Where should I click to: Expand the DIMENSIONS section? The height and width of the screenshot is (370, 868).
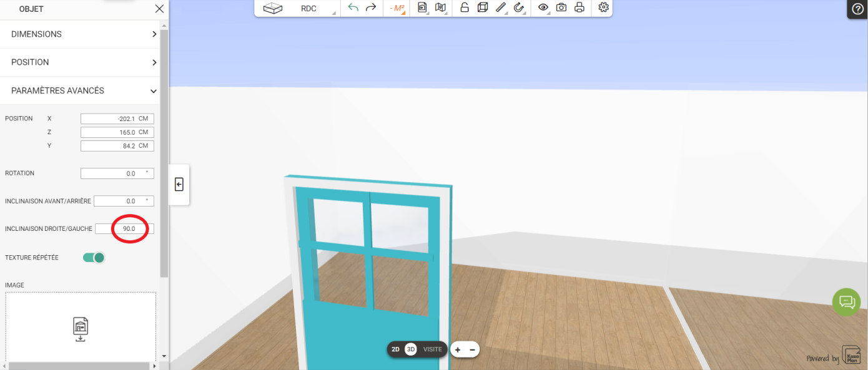pos(80,34)
